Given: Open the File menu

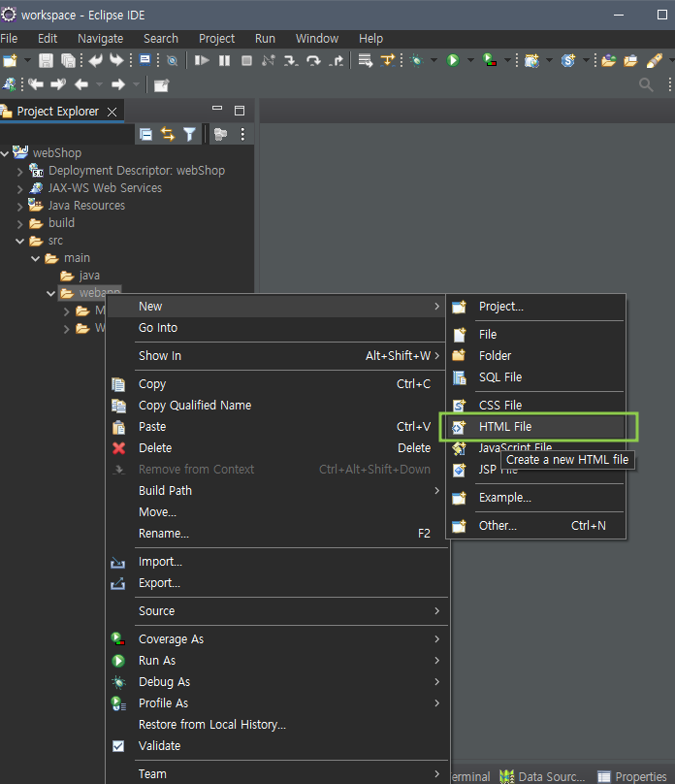Looking at the screenshot, I should click(x=9, y=39).
